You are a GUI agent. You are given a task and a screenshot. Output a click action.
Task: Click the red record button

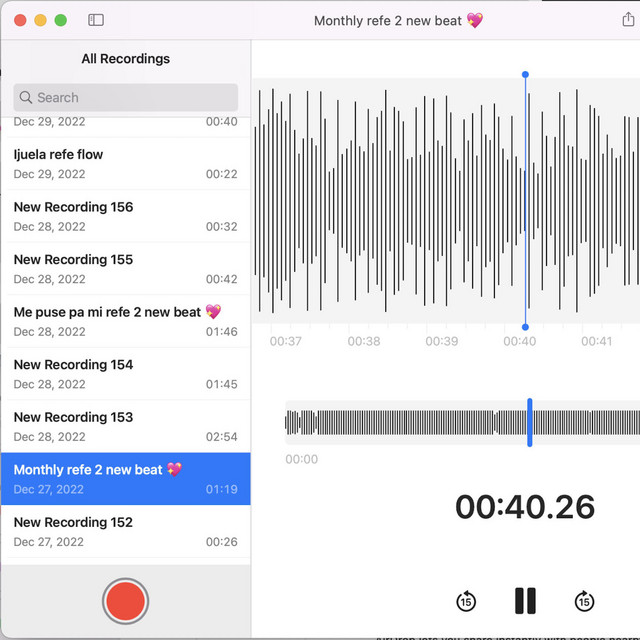pyautogui.click(x=126, y=601)
